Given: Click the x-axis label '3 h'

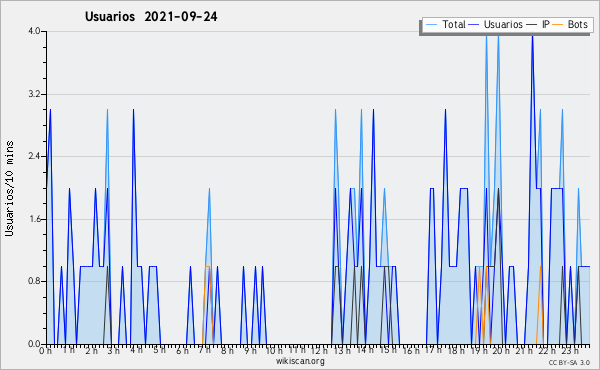Looking at the screenshot, I should (114, 350).
